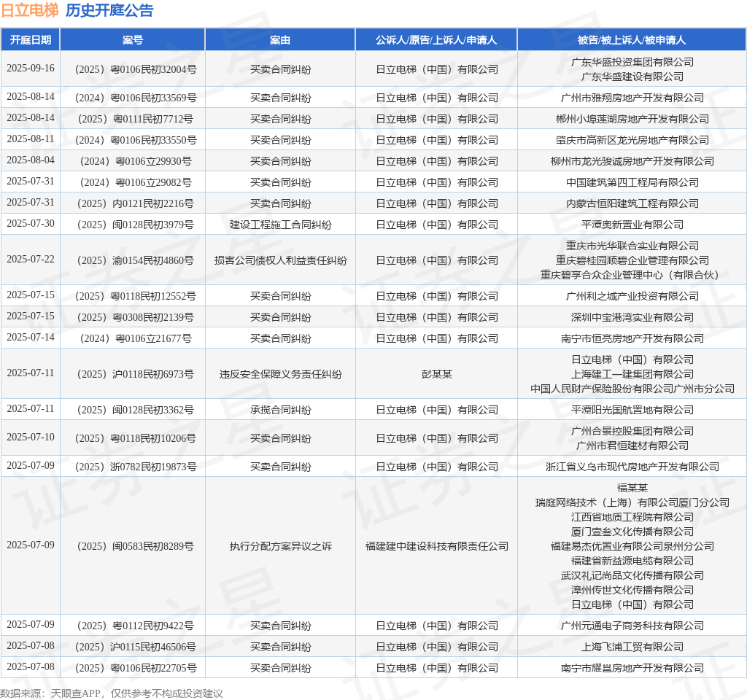This screenshot has width=747, height=700.
Task: Click cause 违反安全保障义务责任纠纷
Action: (280, 374)
